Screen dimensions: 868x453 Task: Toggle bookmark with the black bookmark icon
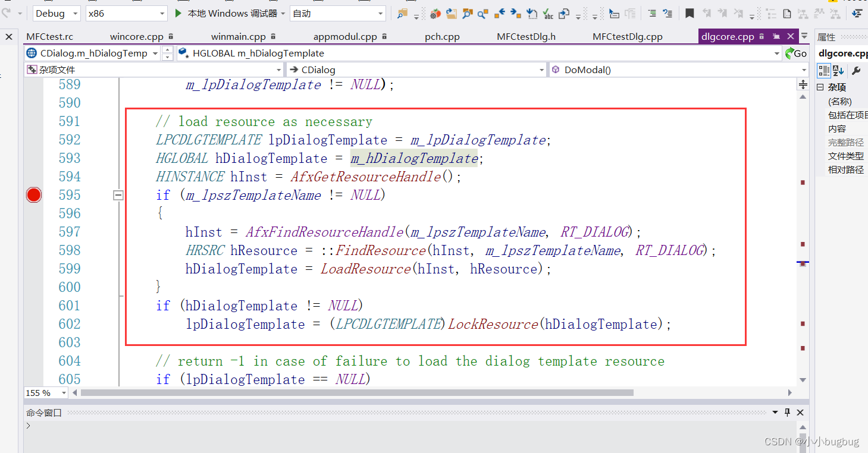[689, 13]
